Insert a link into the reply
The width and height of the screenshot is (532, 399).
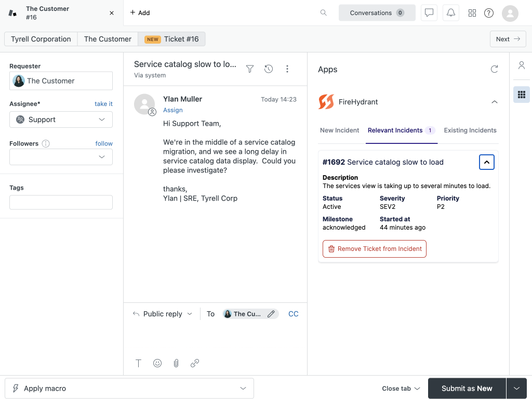coord(195,363)
